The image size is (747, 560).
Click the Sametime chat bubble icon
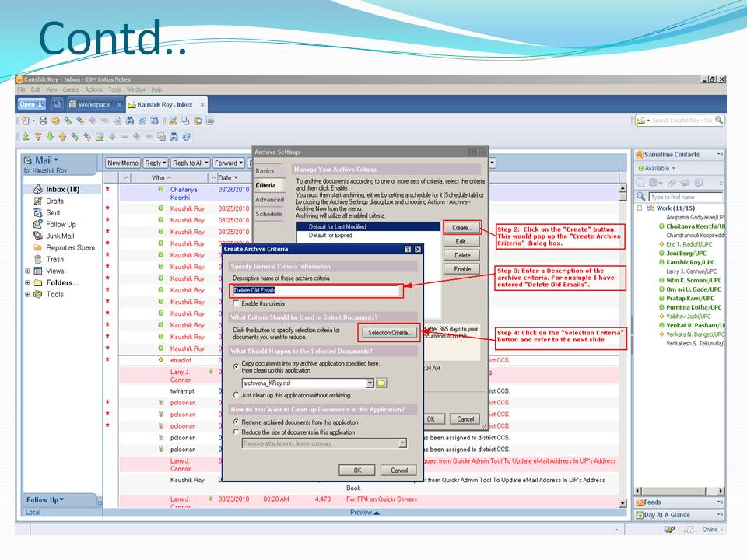640,183
